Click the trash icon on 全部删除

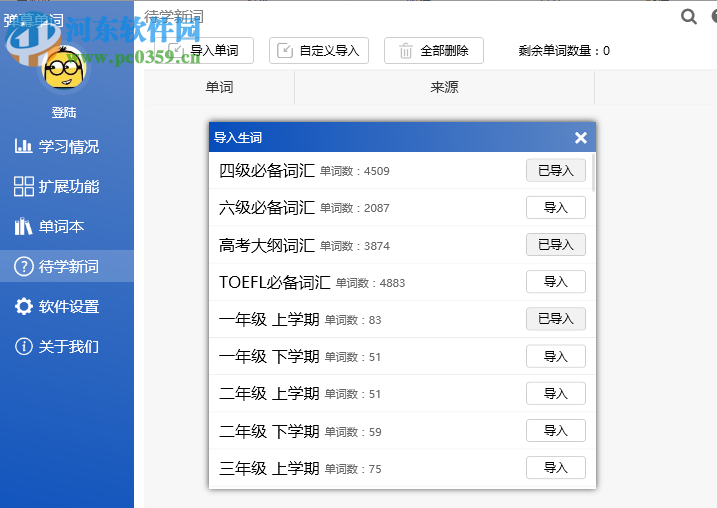pos(406,51)
